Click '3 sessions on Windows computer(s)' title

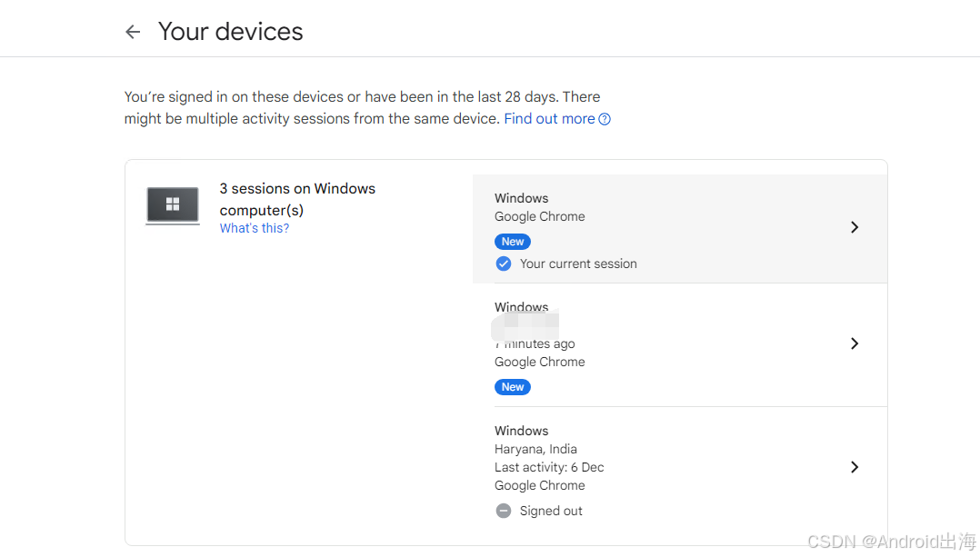pos(297,199)
